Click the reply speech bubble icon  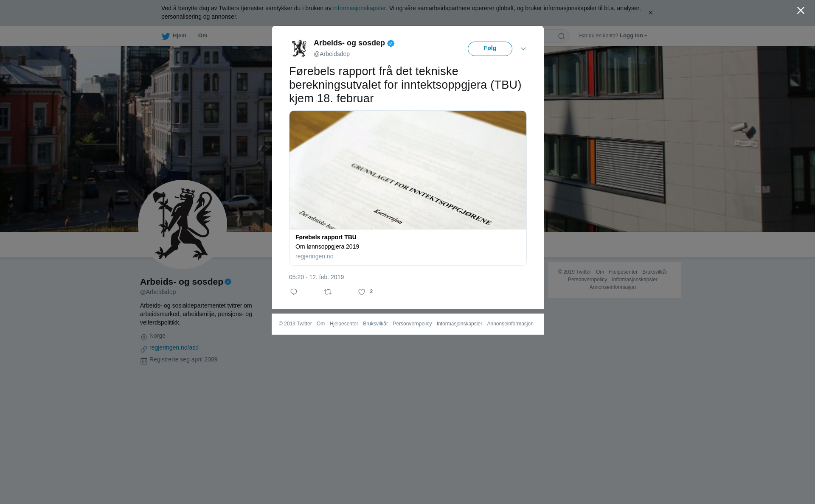(294, 292)
